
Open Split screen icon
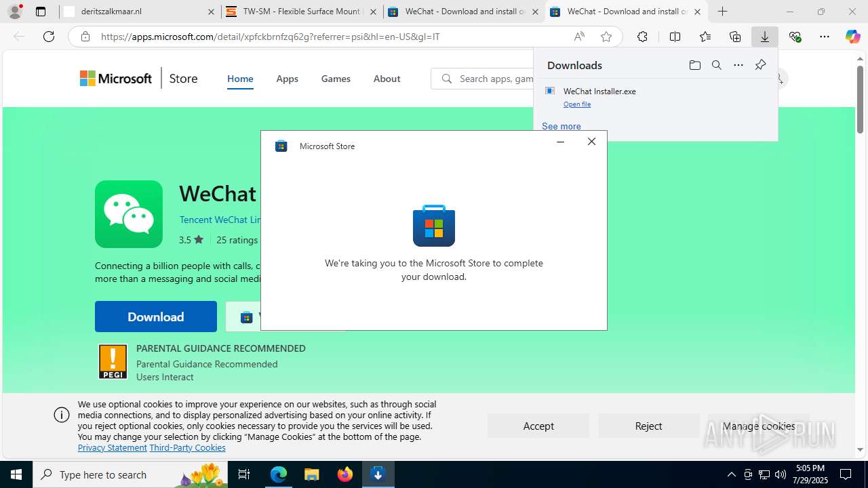click(x=675, y=37)
